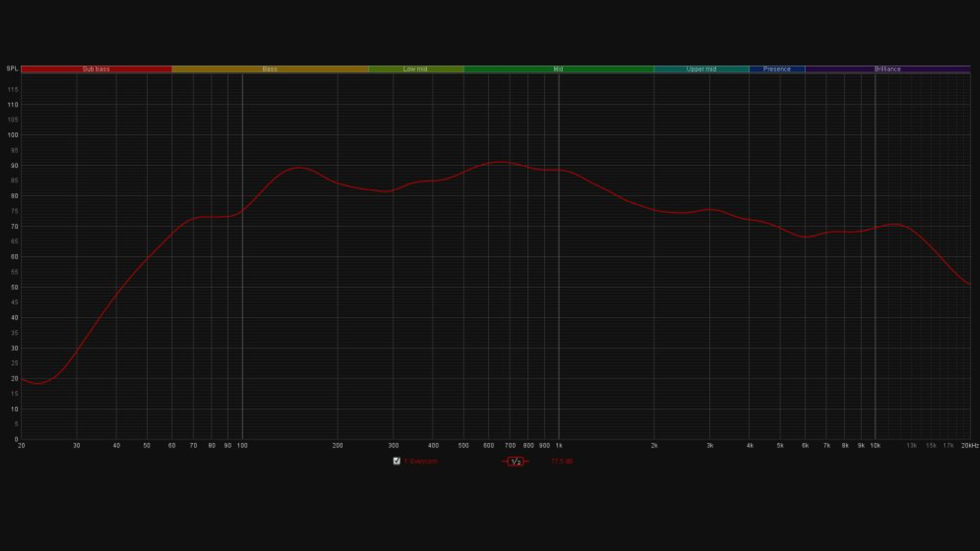This screenshot has height=551, width=980.
Task: Click the 100 Hz axis tick label
Action: point(242,445)
